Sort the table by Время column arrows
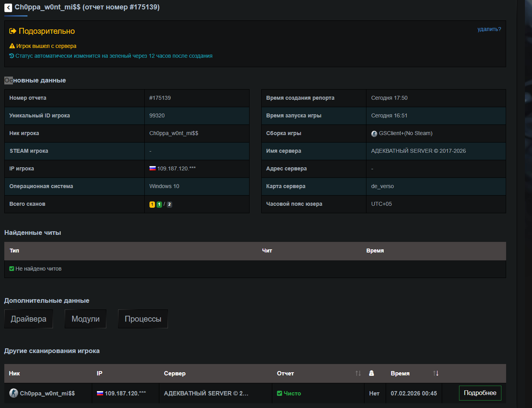 tap(435, 373)
